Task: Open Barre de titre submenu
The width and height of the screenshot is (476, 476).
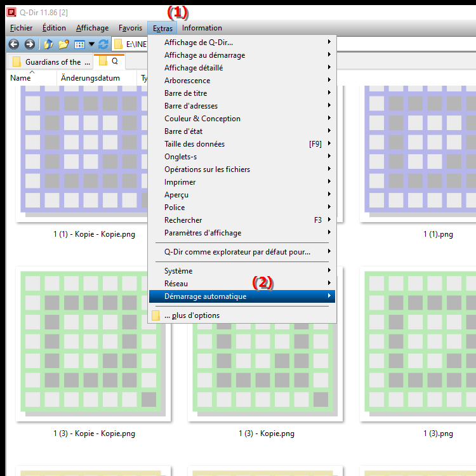Action: (x=242, y=93)
